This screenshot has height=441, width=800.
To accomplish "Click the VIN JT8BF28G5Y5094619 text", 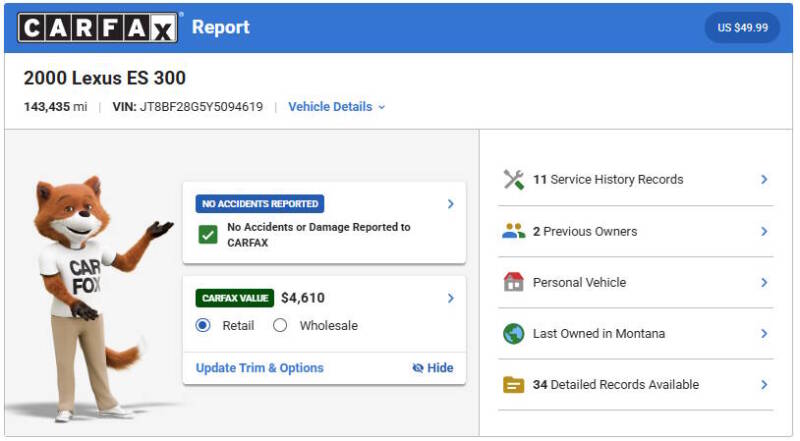I will click(x=188, y=107).
